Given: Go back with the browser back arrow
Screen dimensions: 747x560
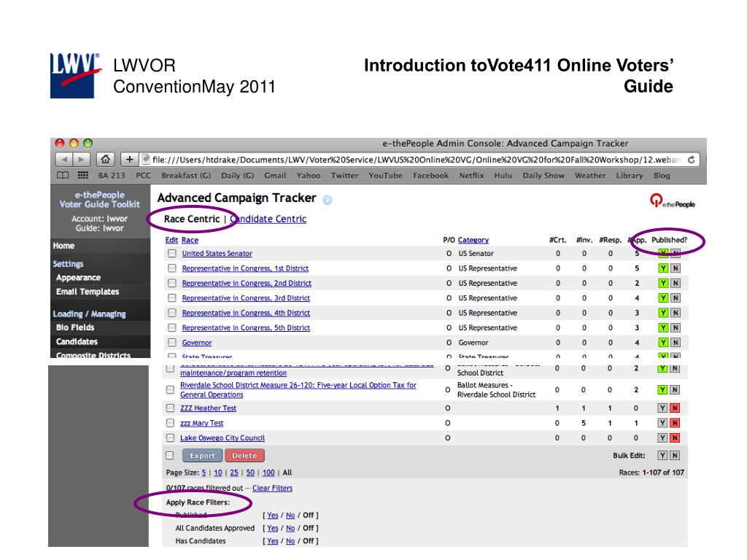Looking at the screenshot, I should (x=64, y=160).
